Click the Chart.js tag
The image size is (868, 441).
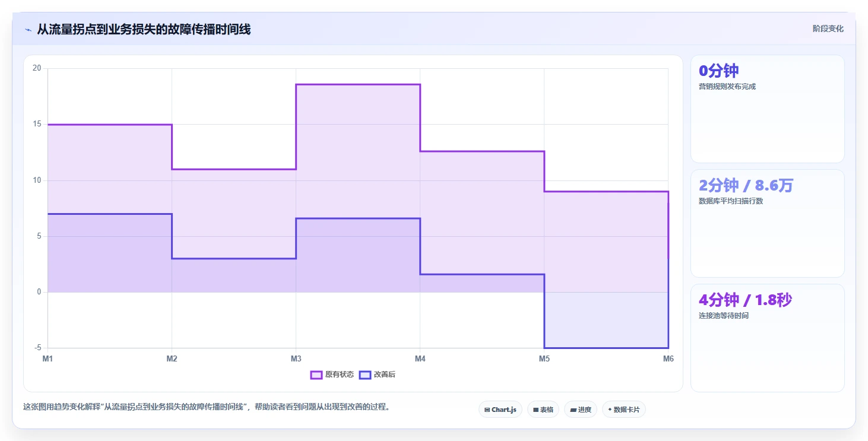point(500,410)
